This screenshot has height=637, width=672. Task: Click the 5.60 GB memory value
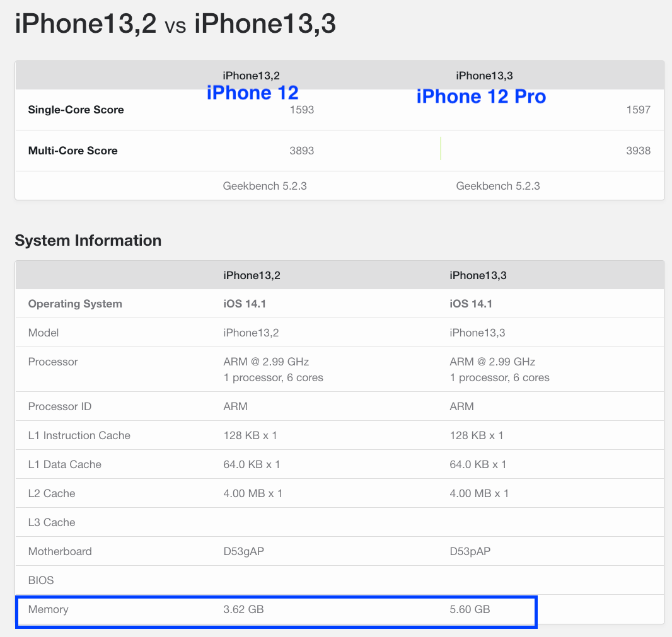coord(470,609)
